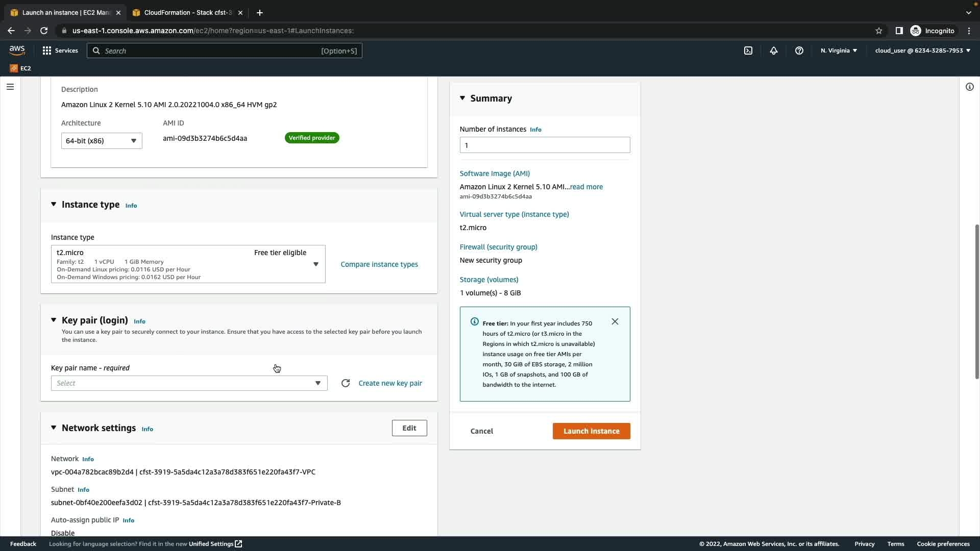Collapse the Network settings section

pos(54,428)
